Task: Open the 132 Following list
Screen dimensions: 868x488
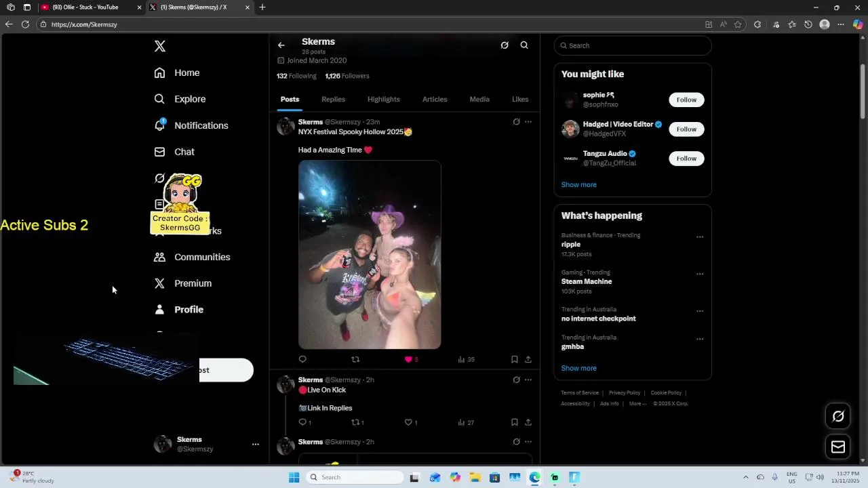Action: click(296, 76)
